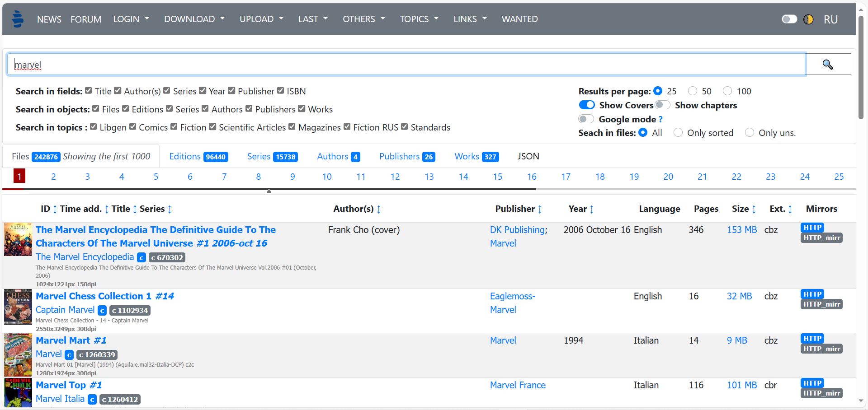This screenshot has width=868, height=410.
Task: Go to results page 5
Action: (x=156, y=177)
